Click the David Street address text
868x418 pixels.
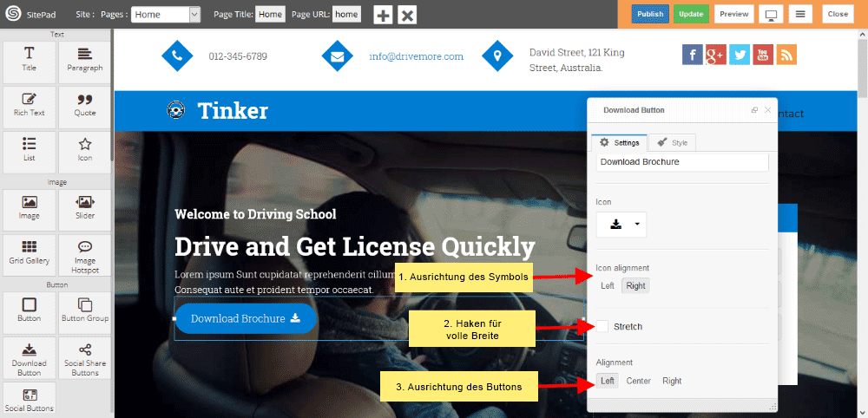click(577, 60)
